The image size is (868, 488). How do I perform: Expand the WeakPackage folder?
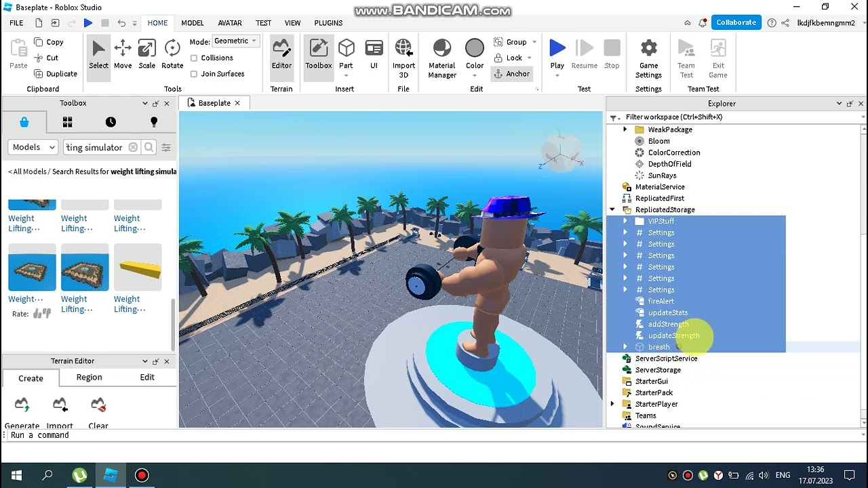(625, 129)
